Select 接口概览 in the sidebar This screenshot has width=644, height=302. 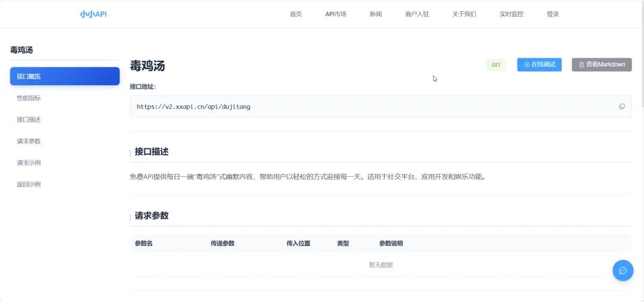click(65, 76)
